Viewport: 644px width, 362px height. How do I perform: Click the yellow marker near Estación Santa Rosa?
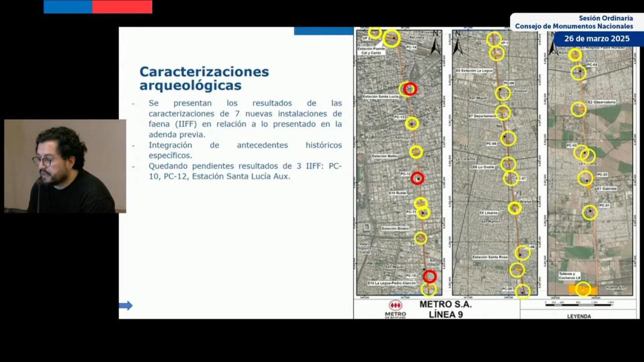pyautogui.click(x=522, y=253)
